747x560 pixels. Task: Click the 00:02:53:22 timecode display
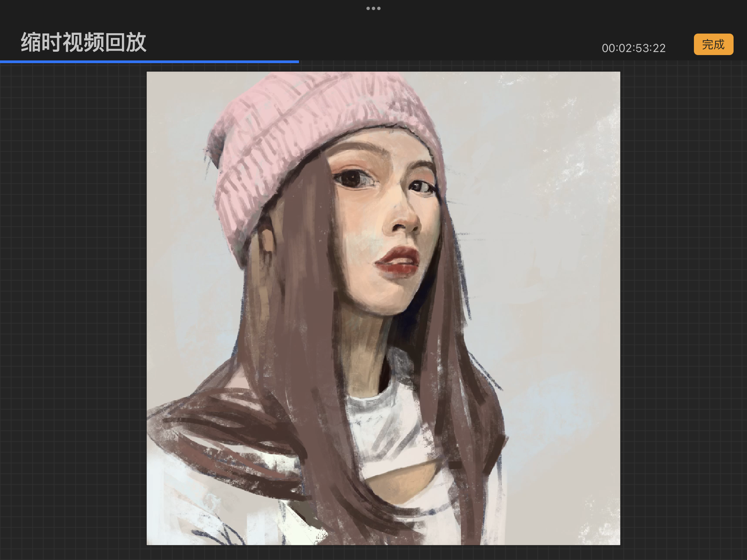click(x=633, y=48)
